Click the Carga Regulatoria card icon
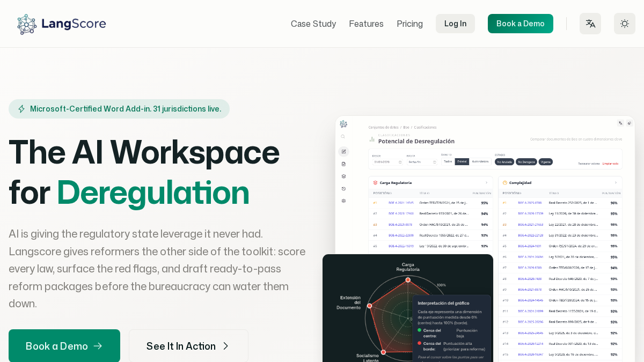This screenshot has height=362, width=644. [x=375, y=183]
